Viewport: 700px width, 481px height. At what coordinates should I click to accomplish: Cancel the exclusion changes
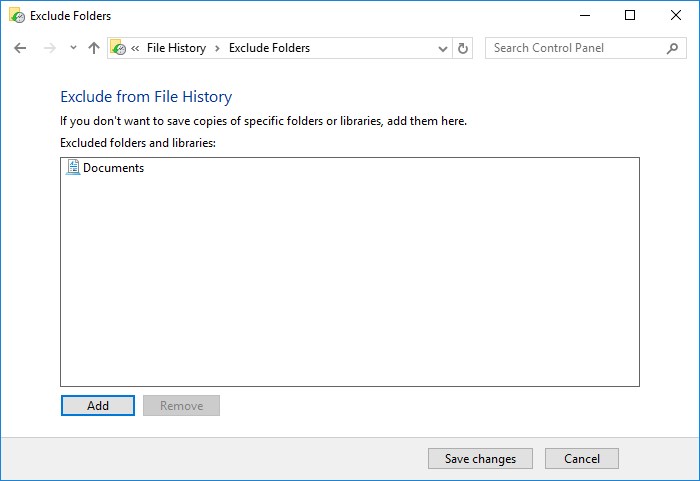click(582, 459)
